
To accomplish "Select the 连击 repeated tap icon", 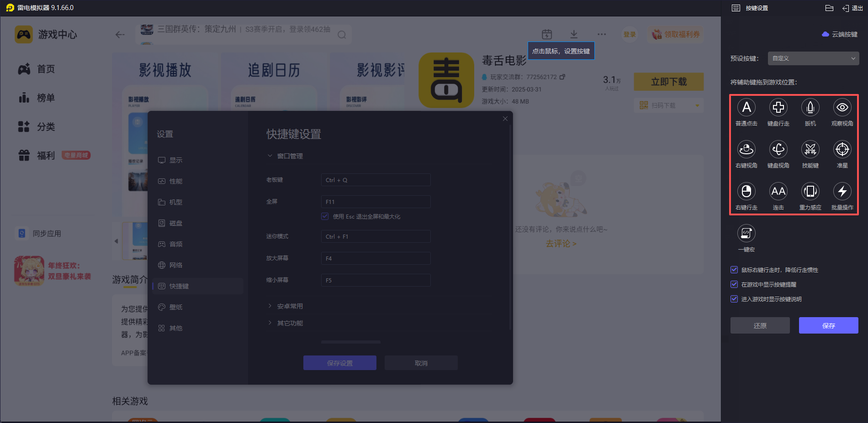I will [x=778, y=192].
